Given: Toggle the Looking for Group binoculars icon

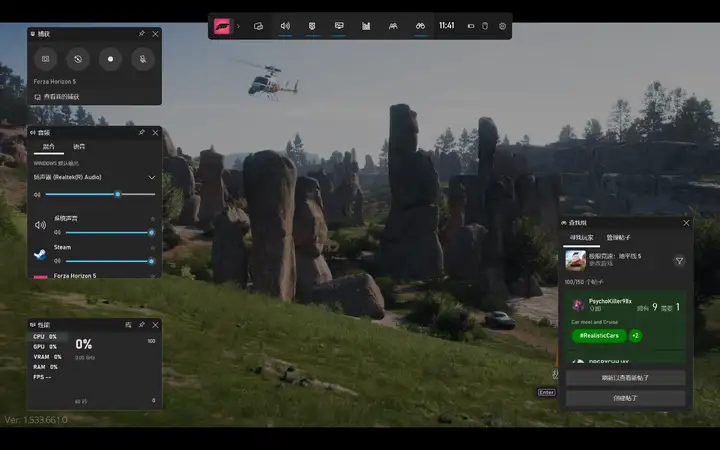Looking at the screenshot, I should point(420,26).
